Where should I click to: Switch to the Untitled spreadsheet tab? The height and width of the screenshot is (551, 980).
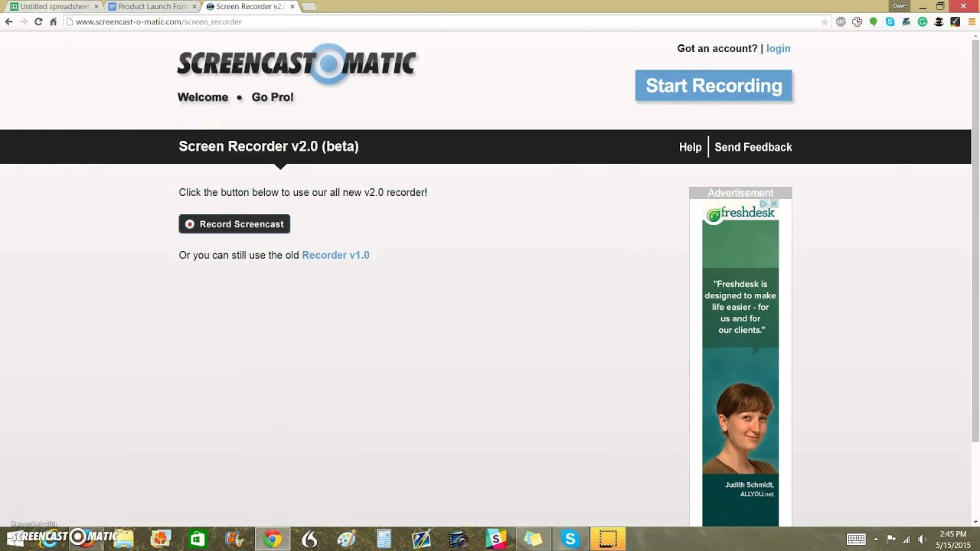point(54,7)
